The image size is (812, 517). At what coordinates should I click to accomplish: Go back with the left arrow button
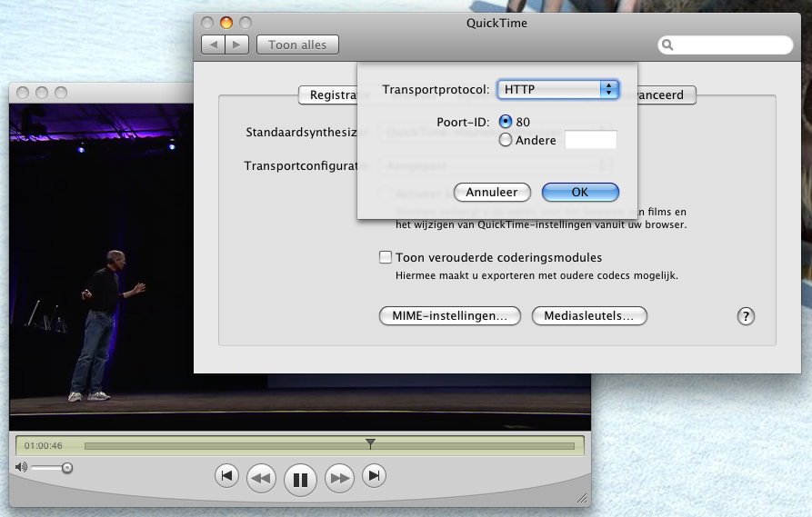tap(213, 45)
